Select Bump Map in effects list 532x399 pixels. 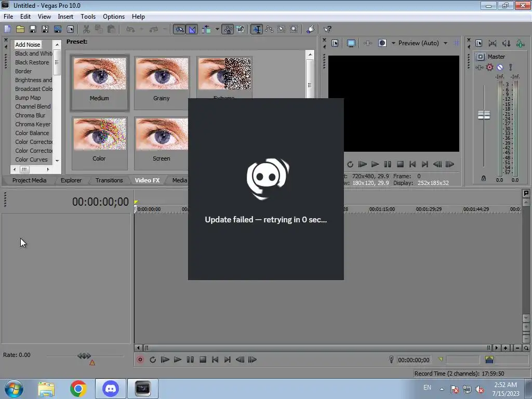(x=28, y=98)
